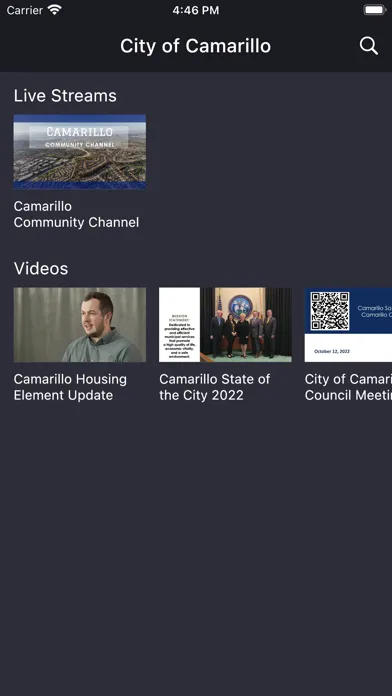Tap the Live Streams section heading
This screenshot has height=696, width=392.
tap(65, 96)
